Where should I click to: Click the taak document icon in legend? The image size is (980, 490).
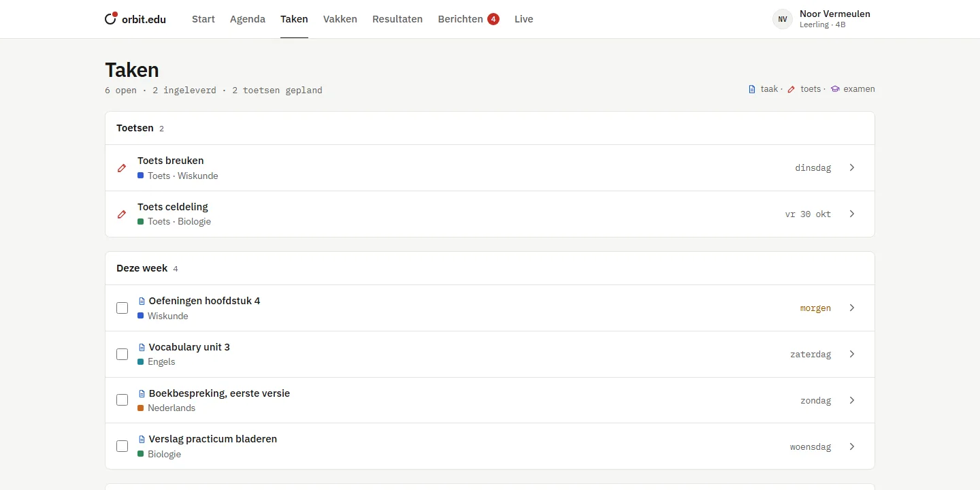point(752,89)
